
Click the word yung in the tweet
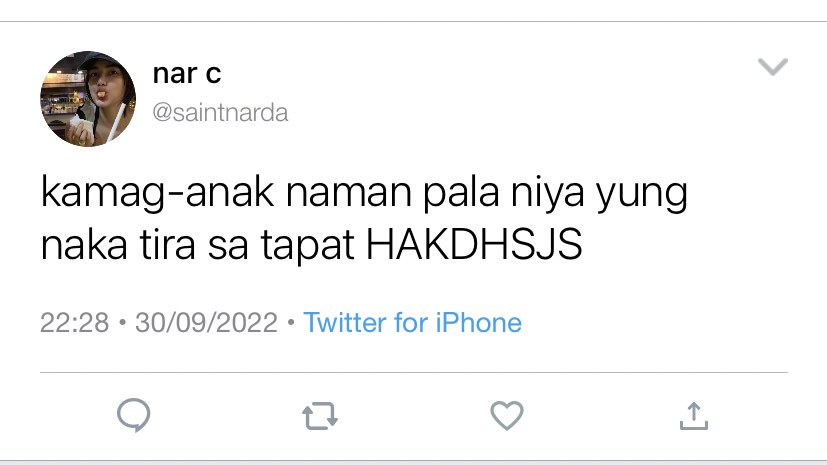point(642,195)
